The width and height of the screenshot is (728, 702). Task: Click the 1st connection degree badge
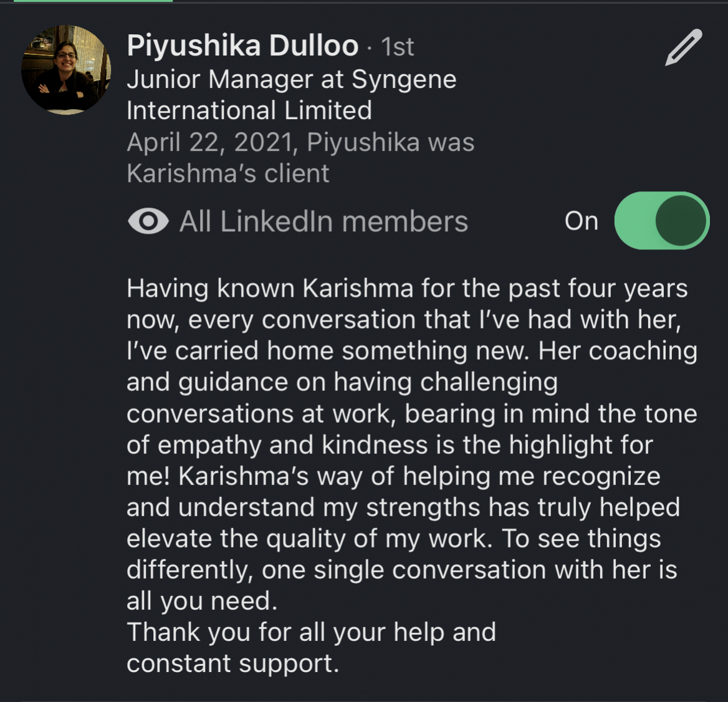397,47
